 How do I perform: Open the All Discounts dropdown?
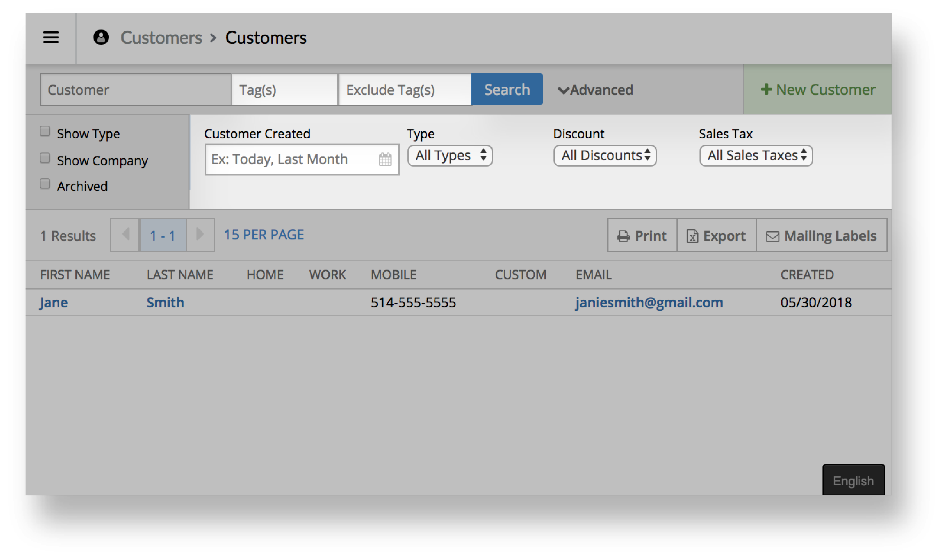pos(605,156)
